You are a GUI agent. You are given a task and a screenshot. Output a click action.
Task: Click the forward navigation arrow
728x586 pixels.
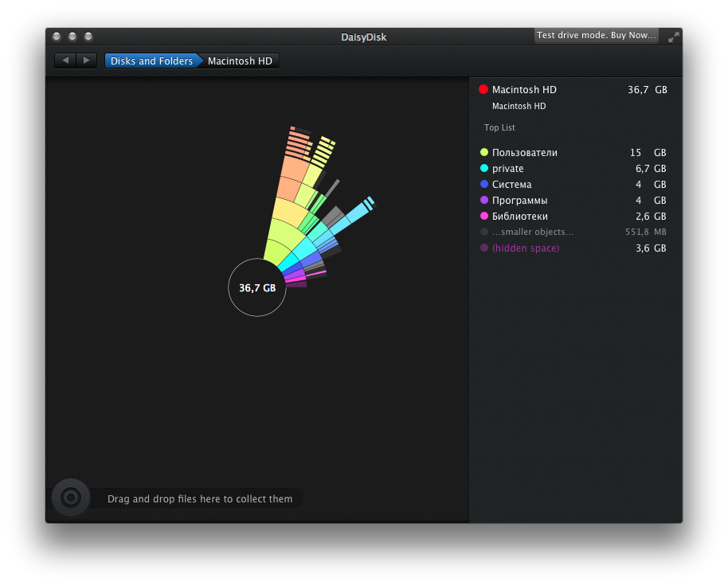click(x=87, y=61)
